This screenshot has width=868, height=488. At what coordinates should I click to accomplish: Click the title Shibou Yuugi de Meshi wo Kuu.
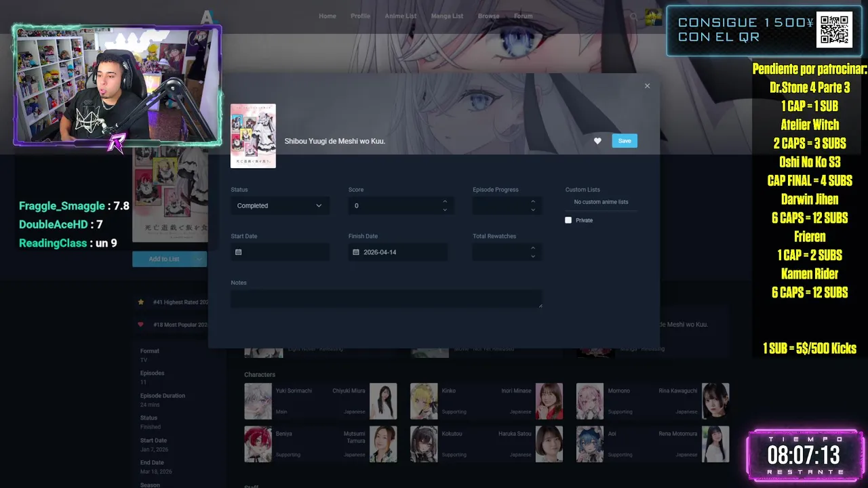pos(334,141)
